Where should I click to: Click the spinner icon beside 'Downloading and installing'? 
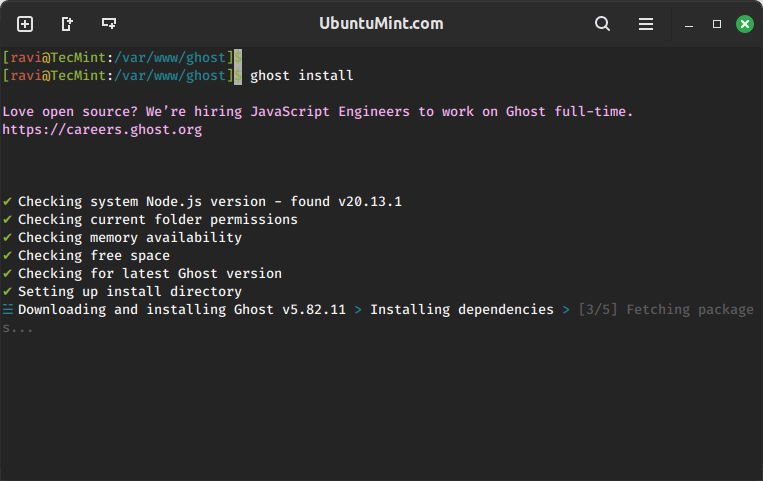7,309
